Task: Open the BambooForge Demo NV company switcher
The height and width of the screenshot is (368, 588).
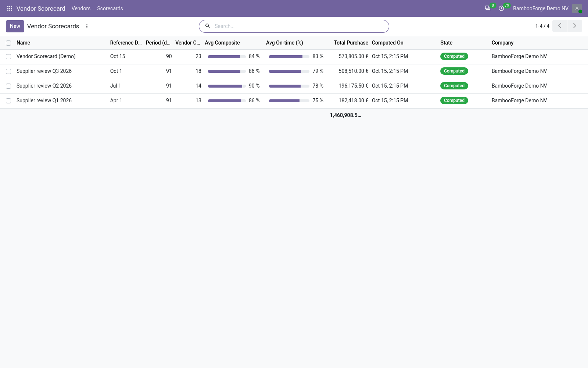Action: click(x=541, y=8)
